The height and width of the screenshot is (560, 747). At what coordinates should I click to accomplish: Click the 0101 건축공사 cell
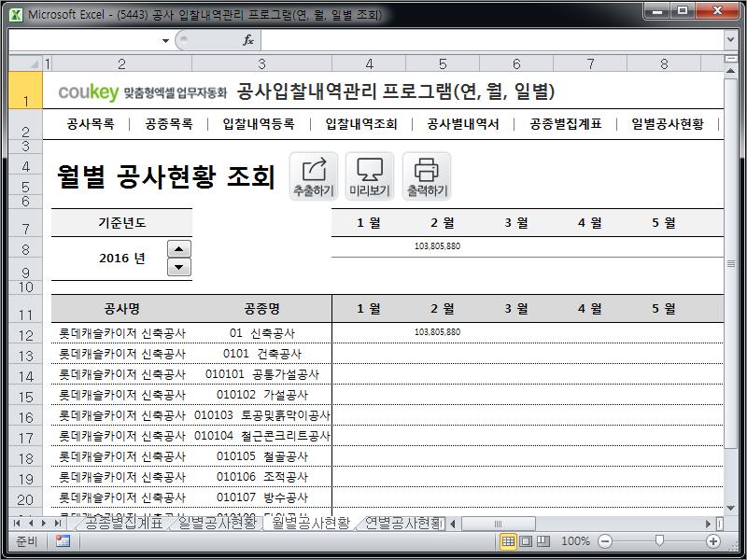[x=261, y=354]
